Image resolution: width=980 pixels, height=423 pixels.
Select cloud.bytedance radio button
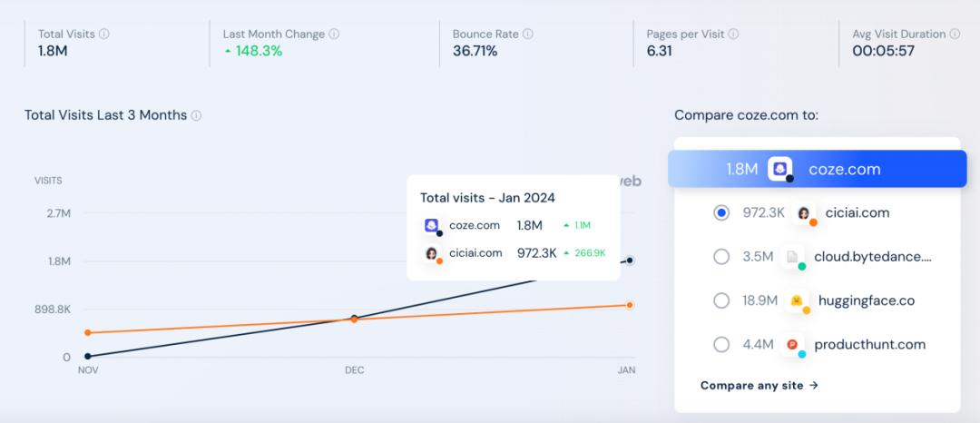point(721,257)
